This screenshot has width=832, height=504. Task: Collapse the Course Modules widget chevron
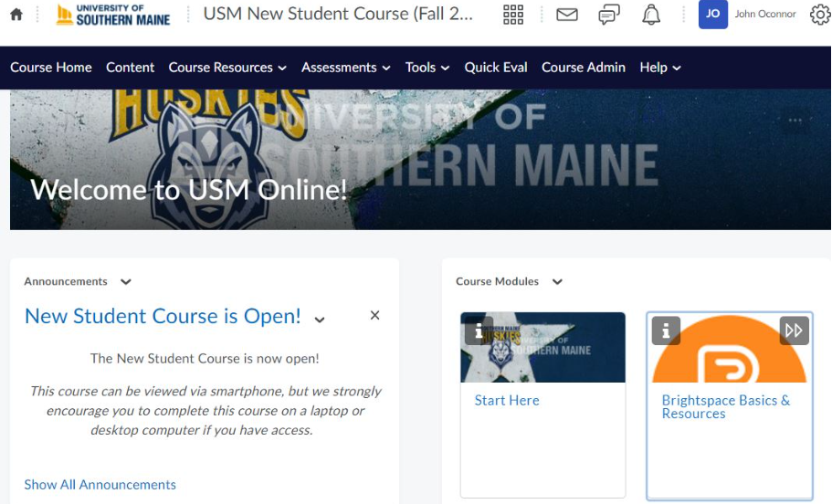click(557, 282)
